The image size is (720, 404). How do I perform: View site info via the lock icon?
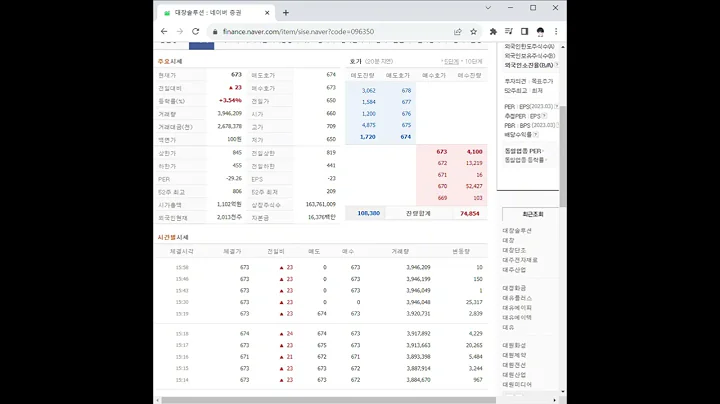click(215, 32)
